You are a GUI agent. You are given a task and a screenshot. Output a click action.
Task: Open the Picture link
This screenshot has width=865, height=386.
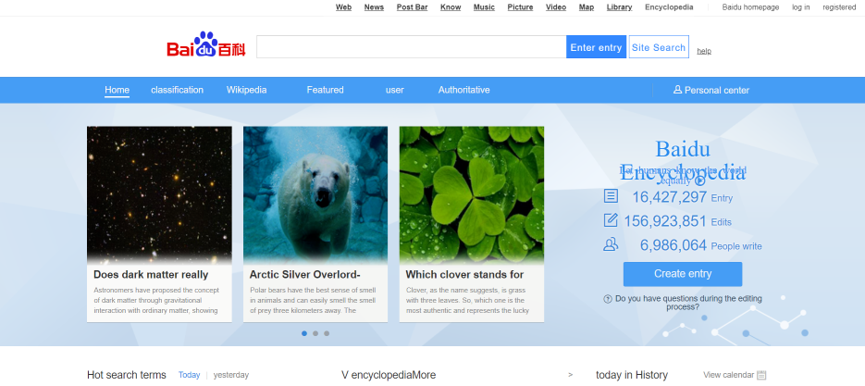[x=520, y=7]
